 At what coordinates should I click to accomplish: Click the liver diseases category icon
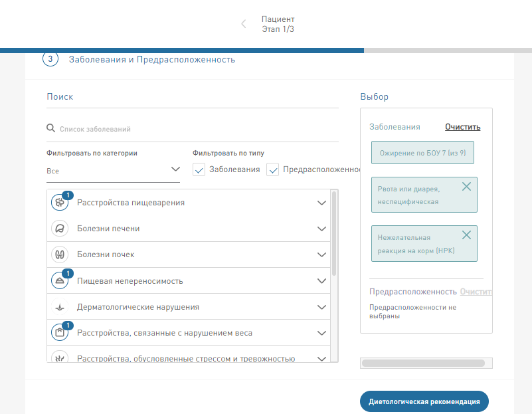(60, 229)
